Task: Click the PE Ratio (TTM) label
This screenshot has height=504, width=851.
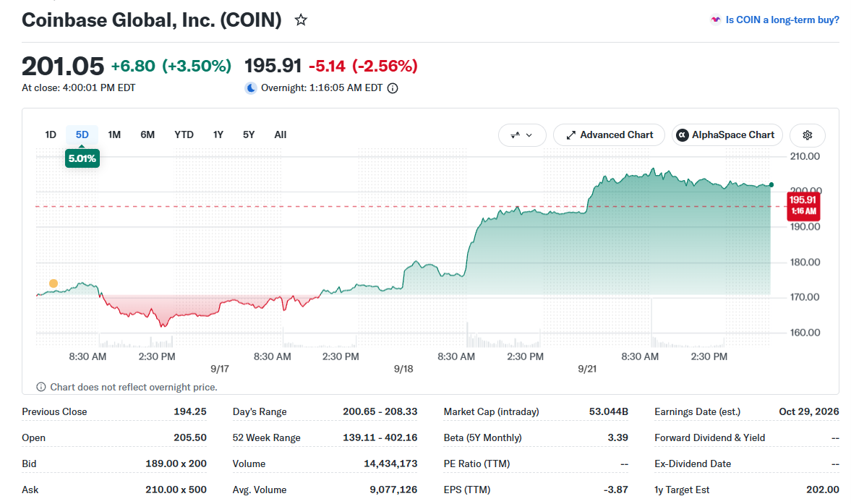Action: pos(476,464)
